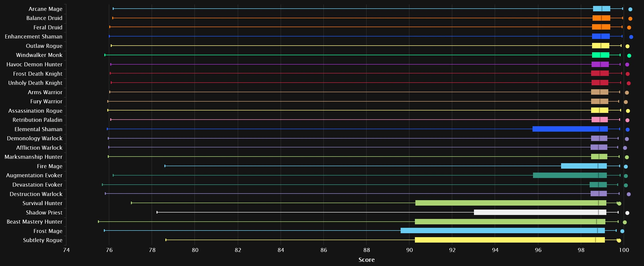644x266 pixels.
Task: Click the Fire Mage light-blue box
Action: [584, 166]
